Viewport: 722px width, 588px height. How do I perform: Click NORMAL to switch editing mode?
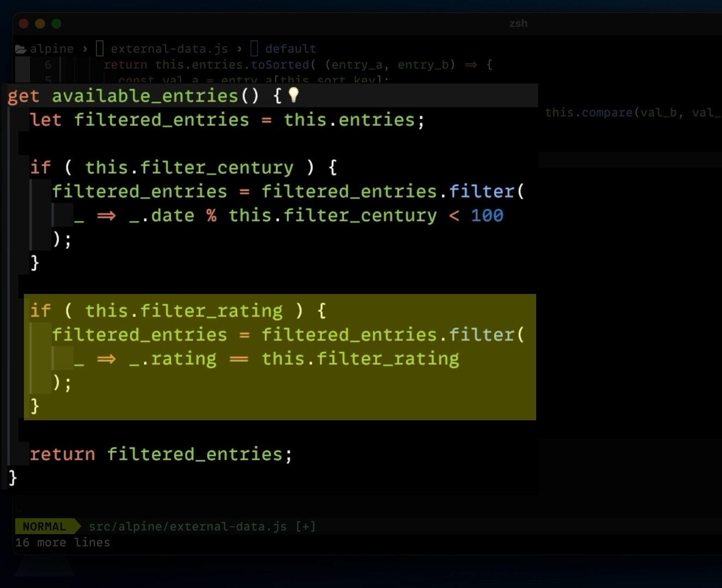[44, 526]
